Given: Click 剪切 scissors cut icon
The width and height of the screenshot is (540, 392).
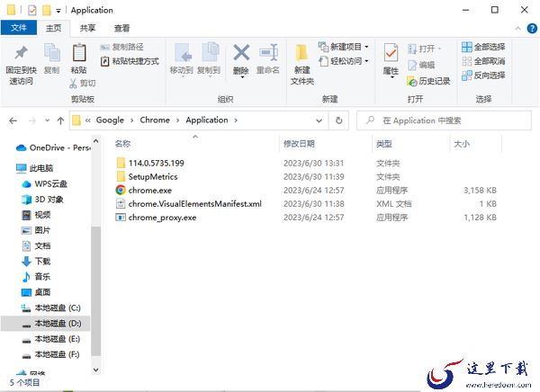Looking at the screenshot, I should click(x=73, y=83).
